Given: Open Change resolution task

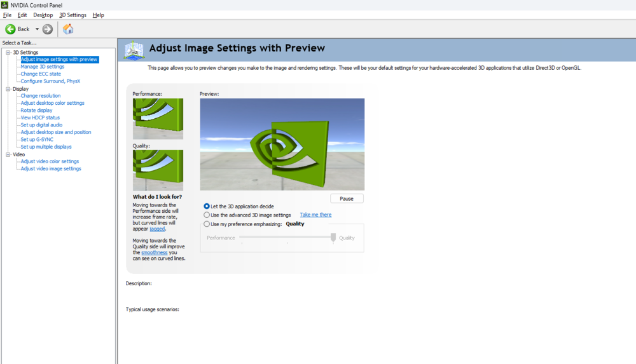Looking at the screenshot, I should 41,96.
